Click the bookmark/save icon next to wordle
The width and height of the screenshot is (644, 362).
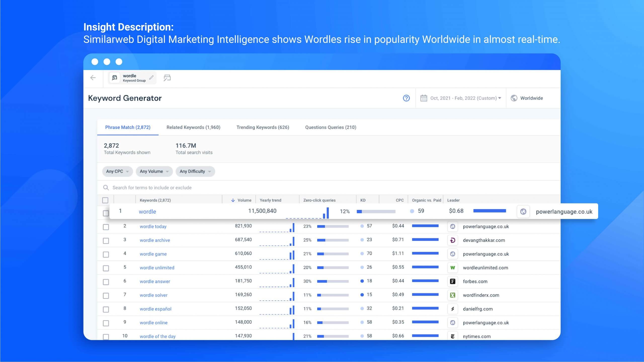(167, 78)
